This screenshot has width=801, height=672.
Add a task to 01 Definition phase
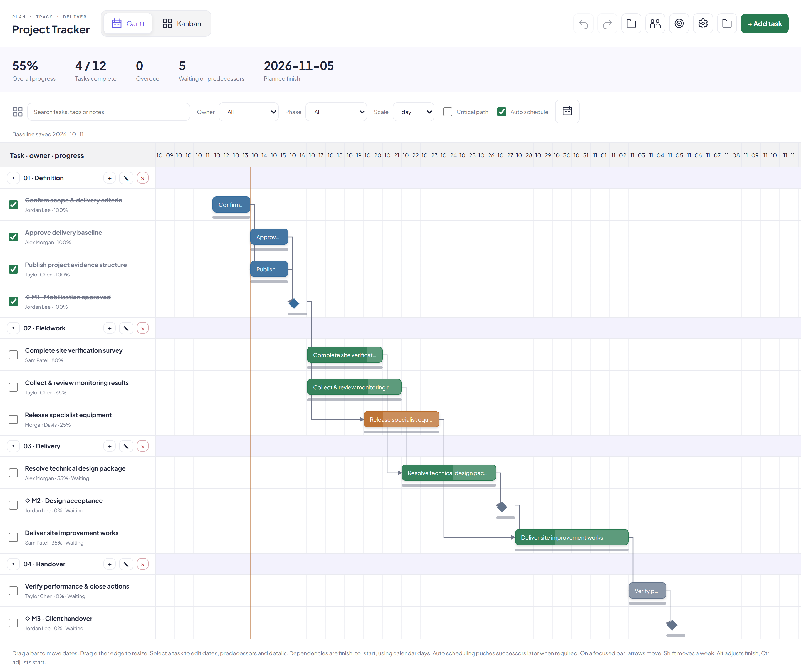[x=110, y=178]
